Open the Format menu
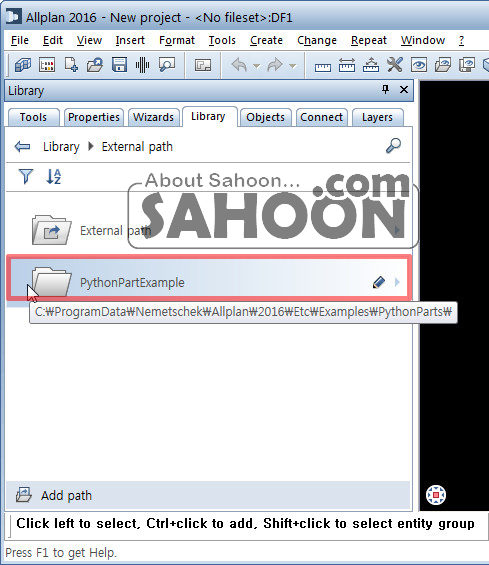Viewport: 489px width, 565px height. tap(177, 40)
